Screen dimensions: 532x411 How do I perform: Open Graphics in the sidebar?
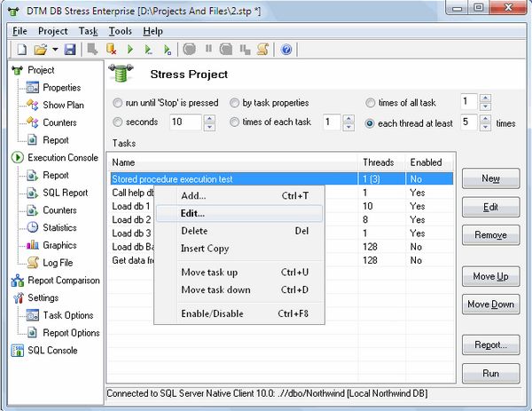point(59,245)
